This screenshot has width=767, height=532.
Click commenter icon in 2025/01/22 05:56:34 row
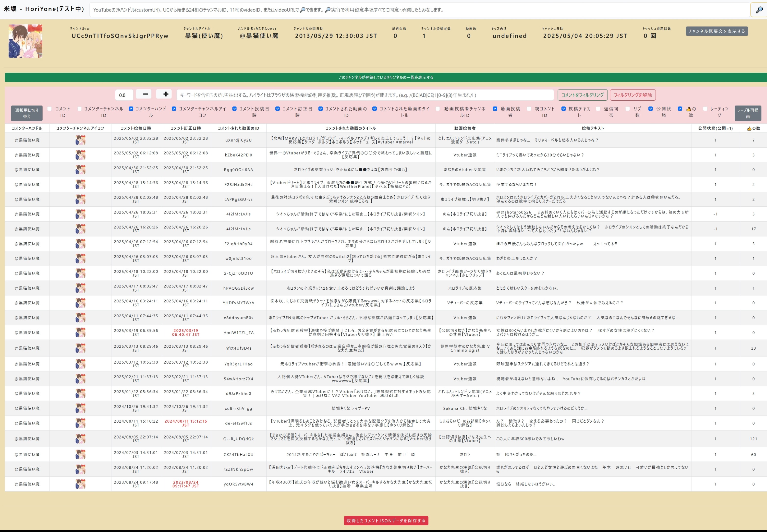point(80,393)
